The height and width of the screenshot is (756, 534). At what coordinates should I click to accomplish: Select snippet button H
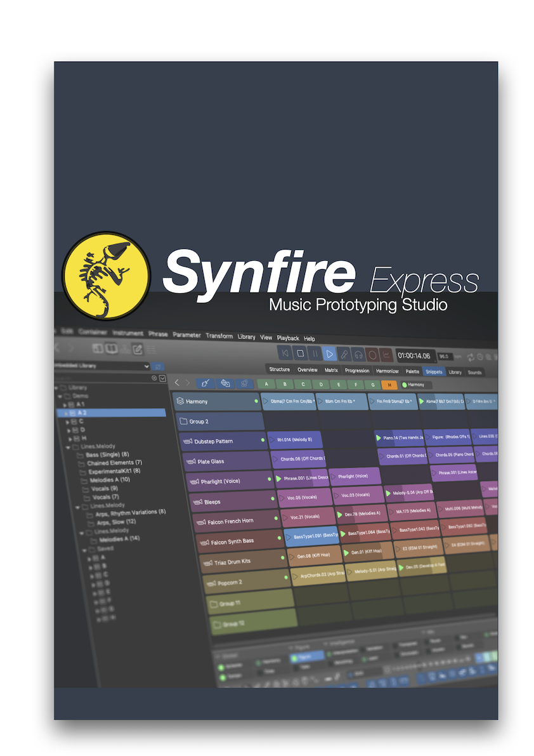389,383
